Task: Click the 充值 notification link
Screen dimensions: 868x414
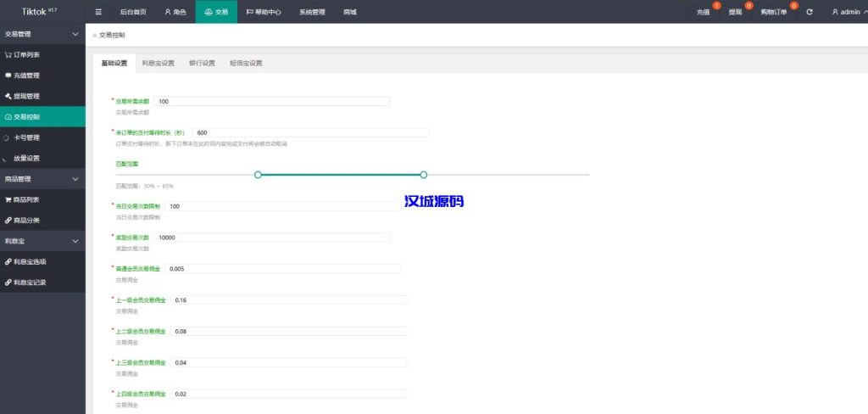Action: 703,13
